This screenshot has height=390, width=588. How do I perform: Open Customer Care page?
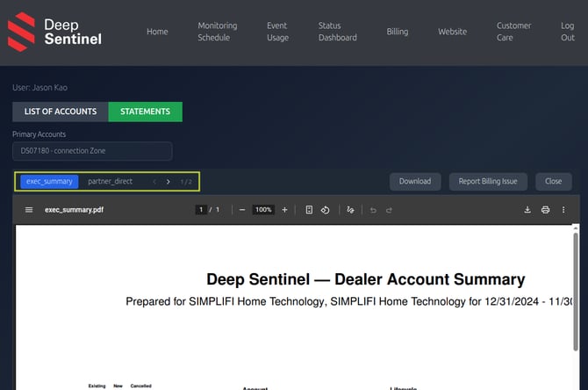pos(513,32)
